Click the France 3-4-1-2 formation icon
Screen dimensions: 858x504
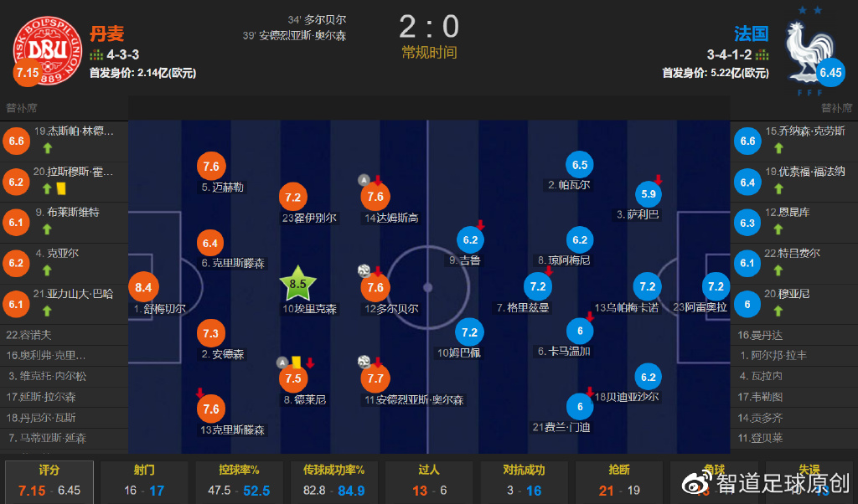click(762, 54)
